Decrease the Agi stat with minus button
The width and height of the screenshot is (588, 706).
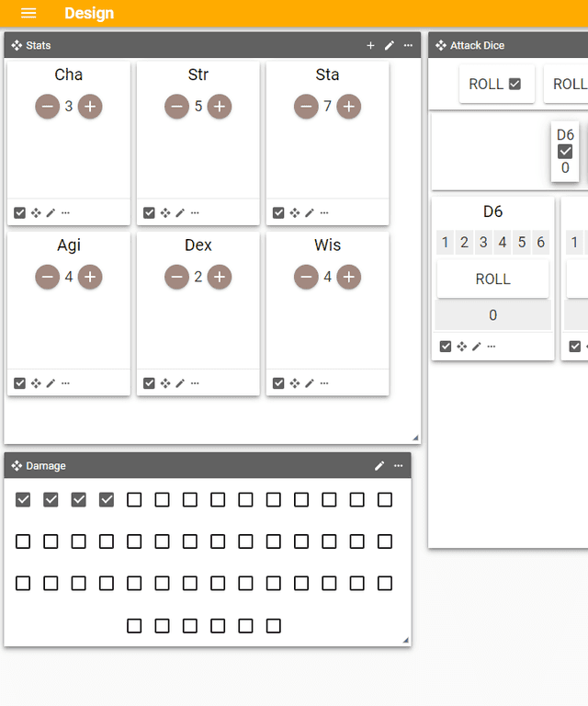48,277
